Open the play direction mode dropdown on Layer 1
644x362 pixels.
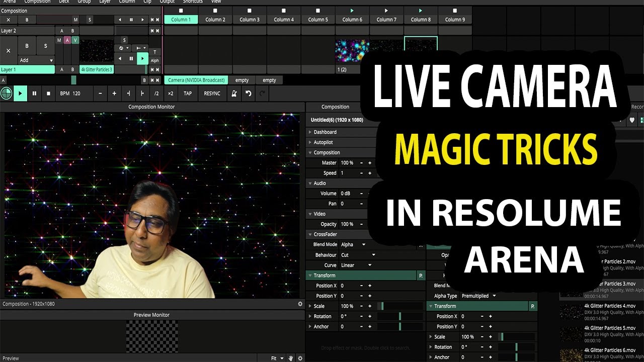[x=140, y=48]
